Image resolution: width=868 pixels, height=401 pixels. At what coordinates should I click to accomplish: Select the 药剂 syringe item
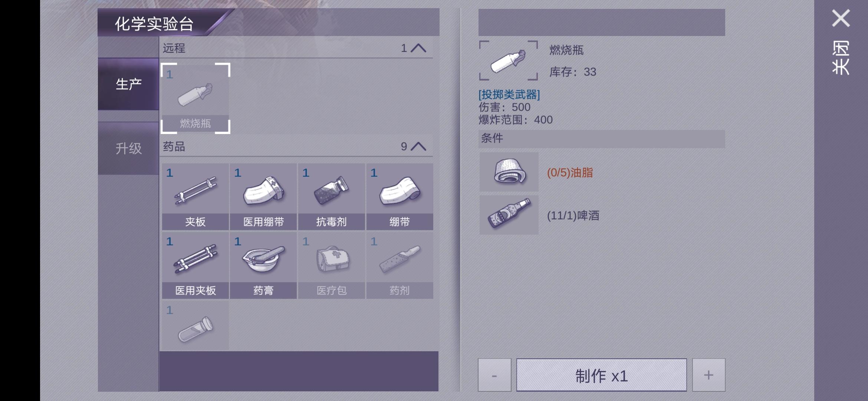(400, 265)
